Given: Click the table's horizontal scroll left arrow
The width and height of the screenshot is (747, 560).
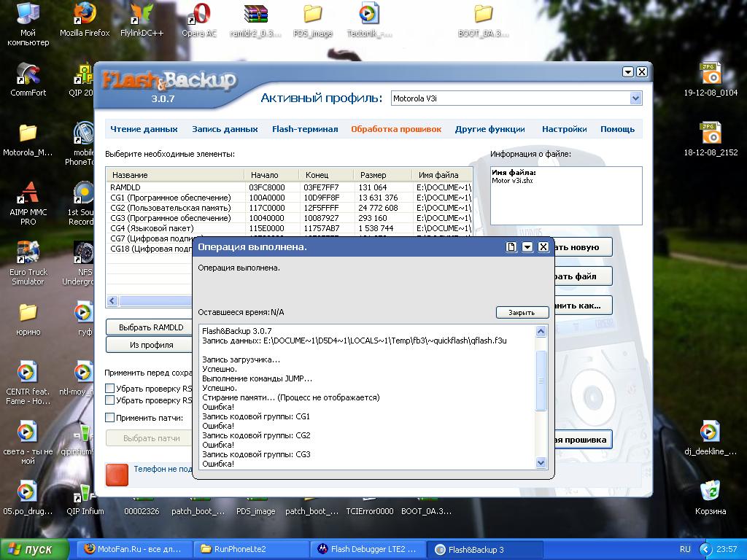Looking at the screenshot, I should coord(112,300).
